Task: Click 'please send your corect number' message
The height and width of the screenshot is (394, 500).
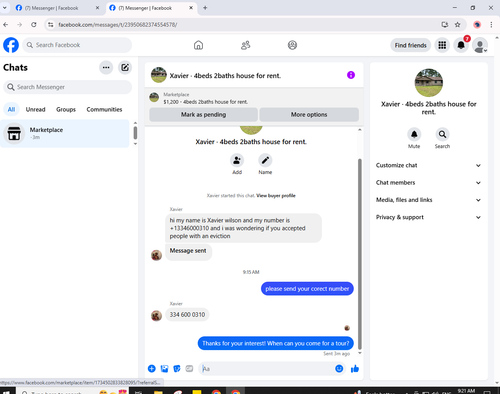Action: pyautogui.click(x=307, y=289)
